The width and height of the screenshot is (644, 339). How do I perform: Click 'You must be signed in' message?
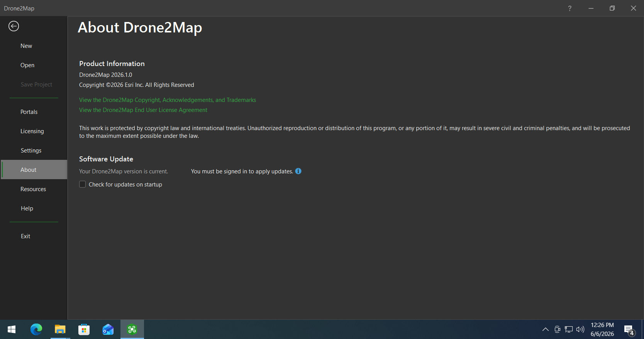click(242, 171)
